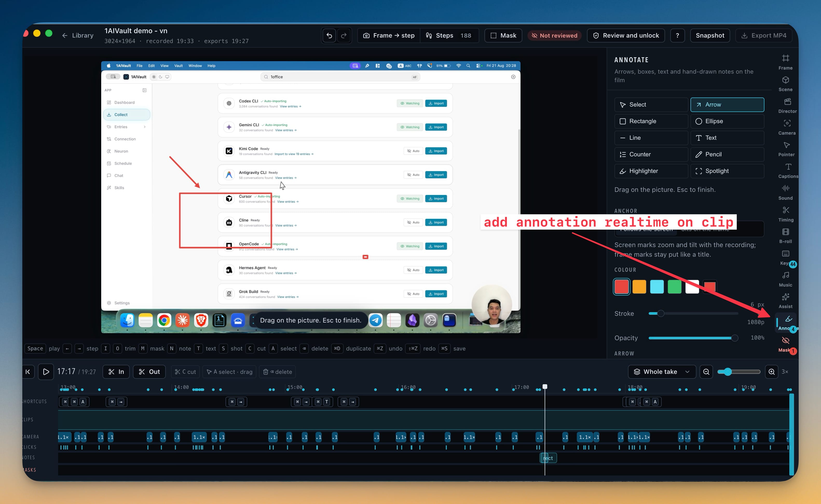Viewport: 821px width, 504px height.
Task: Zoom in the timeline with magnifier plus
Action: 771,372
